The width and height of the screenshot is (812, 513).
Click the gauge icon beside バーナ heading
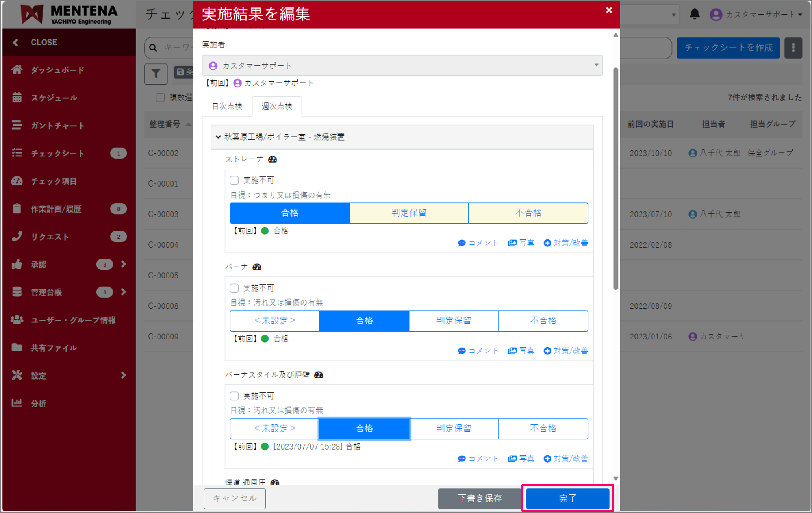point(257,267)
